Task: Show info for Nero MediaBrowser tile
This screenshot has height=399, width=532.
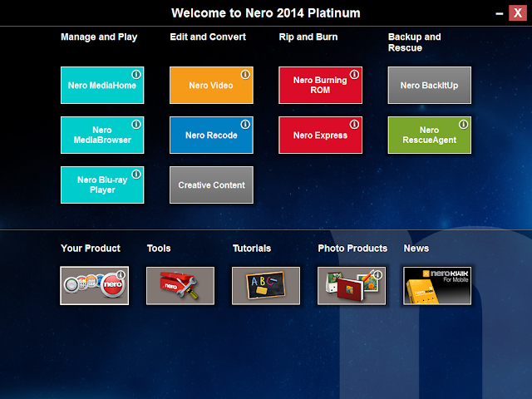Action: point(136,124)
